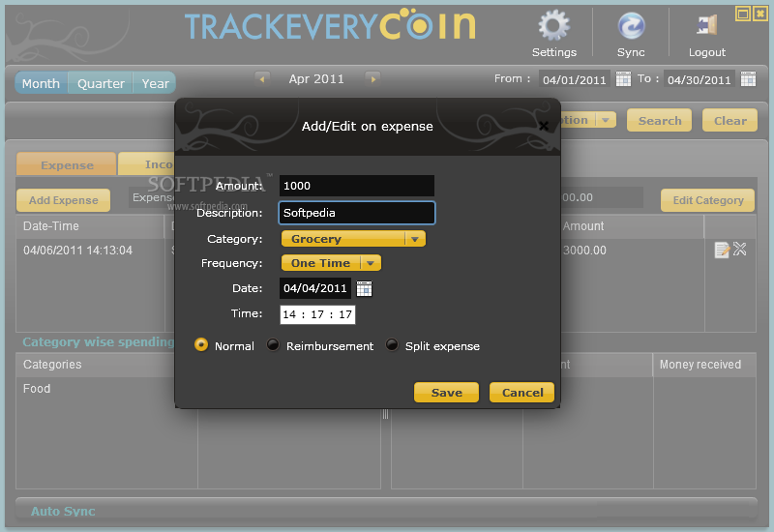The width and height of the screenshot is (774, 532).
Task: Click the From date field 04/01/2011
Action: click(574, 79)
